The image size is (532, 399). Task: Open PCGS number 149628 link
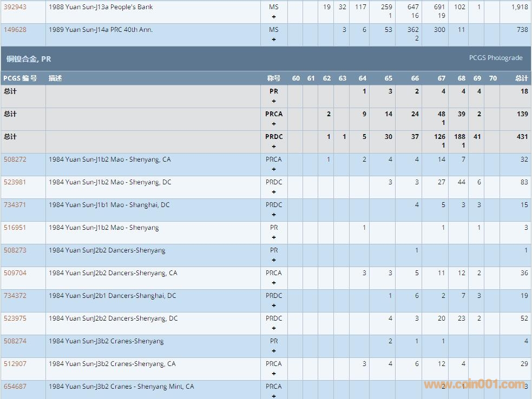[15, 30]
